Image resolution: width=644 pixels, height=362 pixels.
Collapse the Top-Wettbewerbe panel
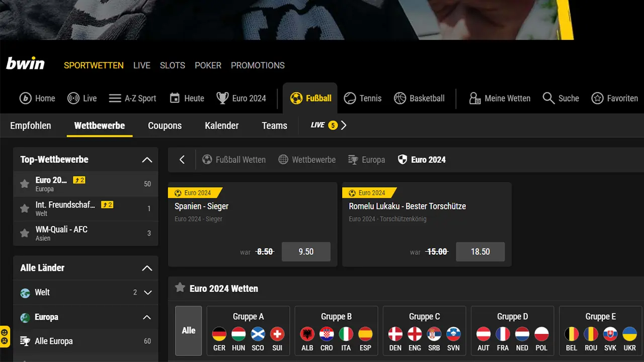[x=147, y=160]
